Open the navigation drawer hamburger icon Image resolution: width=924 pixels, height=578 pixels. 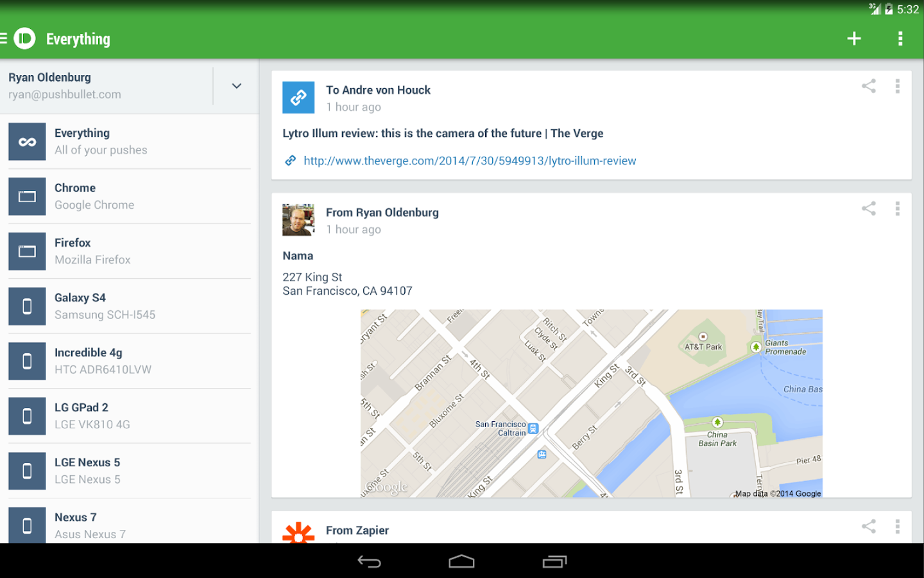point(3,39)
